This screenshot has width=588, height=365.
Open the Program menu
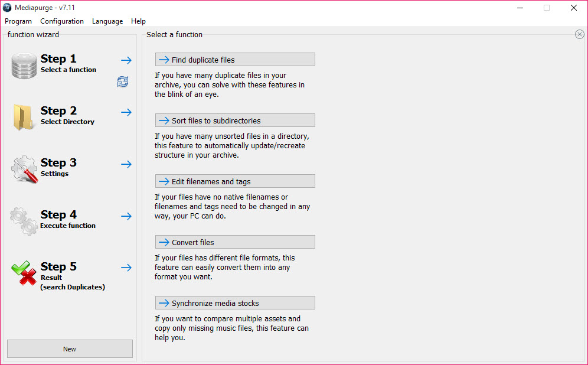coord(18,21)
